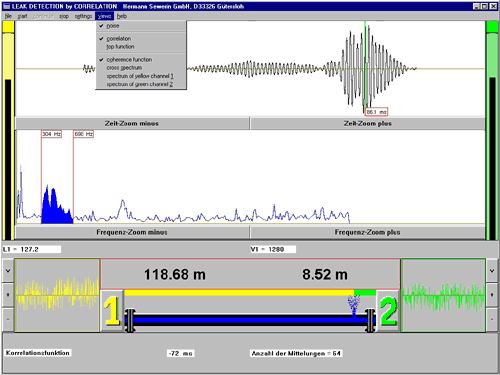This screenshot has height=375, width=500.
Task: Click the minus button beside the green channel
Action: click(x=492, y=319)
